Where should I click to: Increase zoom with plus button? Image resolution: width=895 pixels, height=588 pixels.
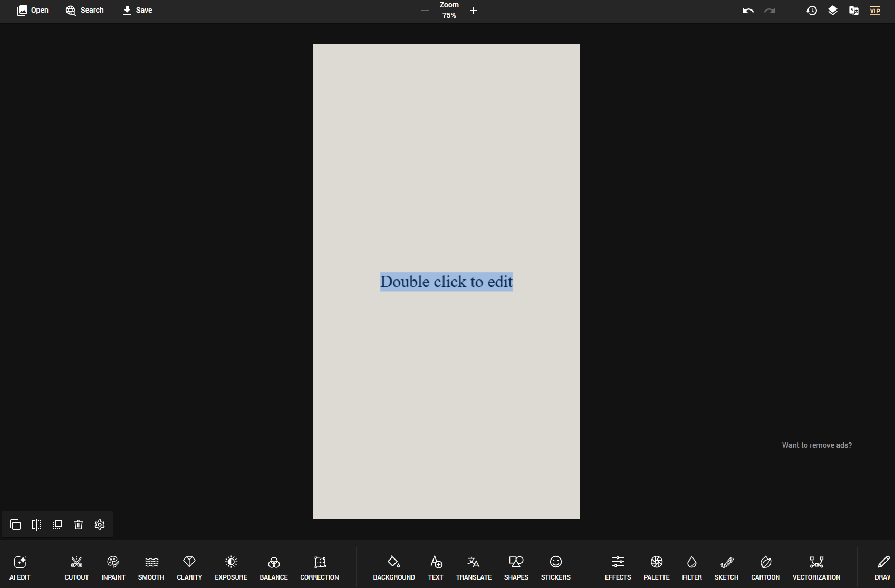point(474,11)
